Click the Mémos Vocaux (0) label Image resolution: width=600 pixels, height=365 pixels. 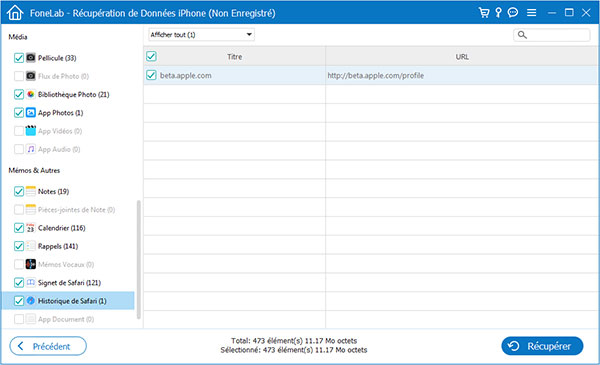click(66, 264)
